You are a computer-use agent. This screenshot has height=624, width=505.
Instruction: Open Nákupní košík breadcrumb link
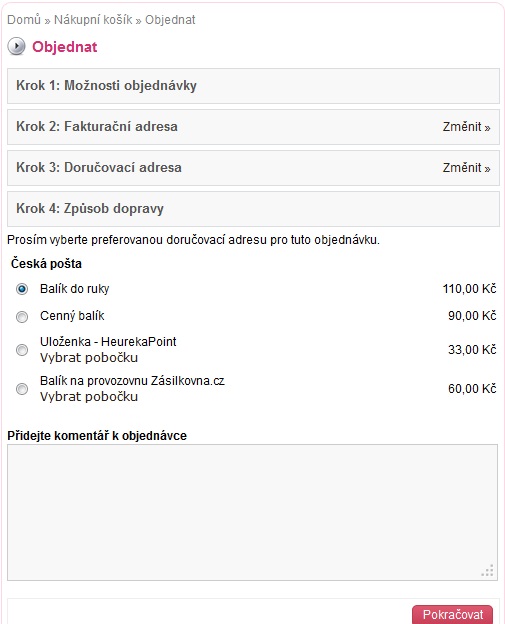coord(93,20)
